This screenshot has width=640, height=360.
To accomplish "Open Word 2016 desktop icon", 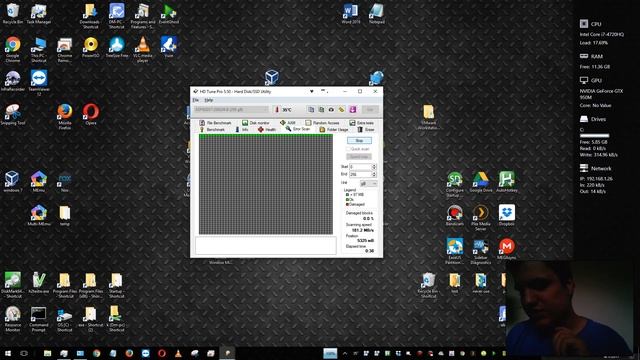I will (x=351, y=14).
